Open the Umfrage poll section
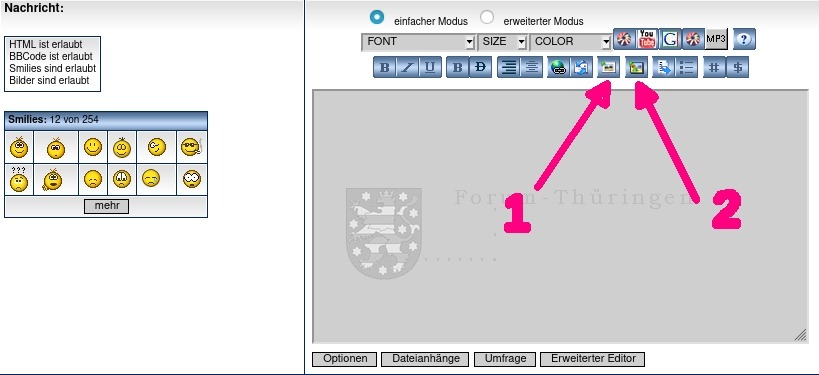Screen dimensions: 819x375 [505, 359]
